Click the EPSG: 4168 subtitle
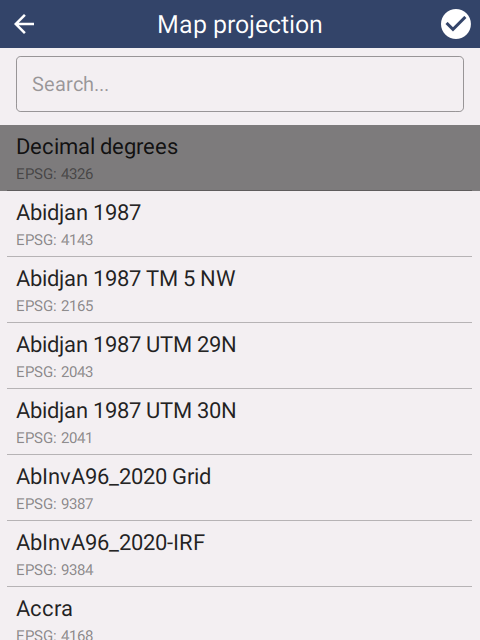Viewport: 480px width, 640px height. coord(55,634)
